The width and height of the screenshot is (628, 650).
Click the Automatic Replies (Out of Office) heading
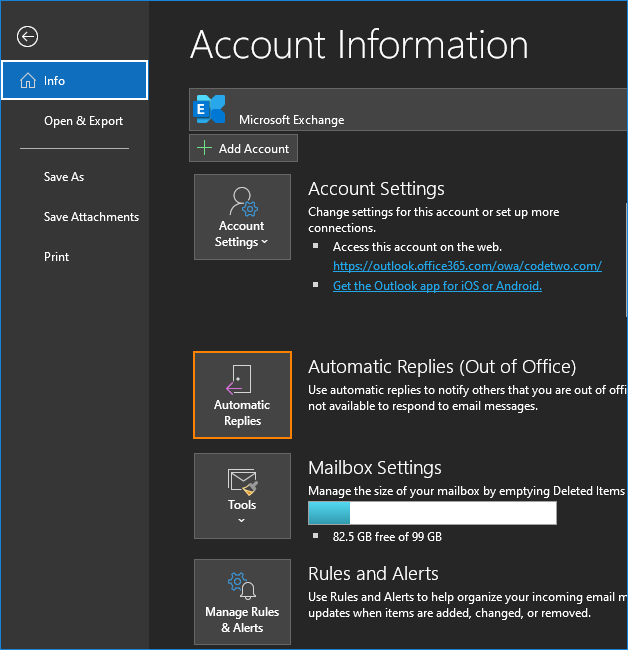tap(442, 367)
